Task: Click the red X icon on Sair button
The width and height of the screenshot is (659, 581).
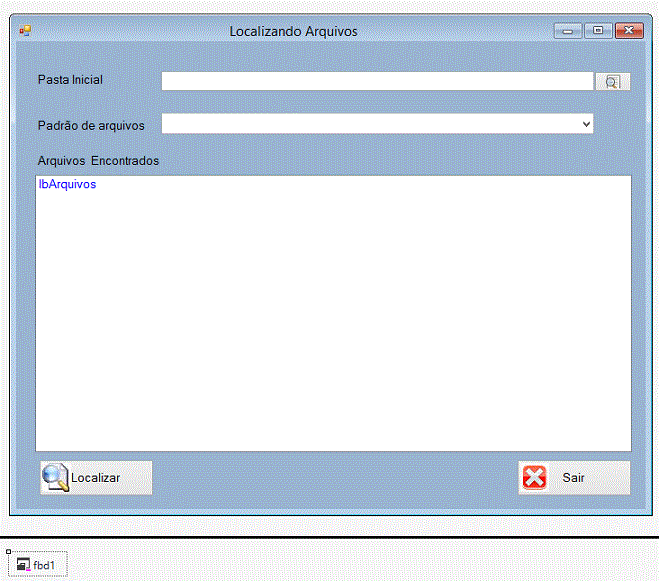Action: pyautogui.click(x=535, y=478)
